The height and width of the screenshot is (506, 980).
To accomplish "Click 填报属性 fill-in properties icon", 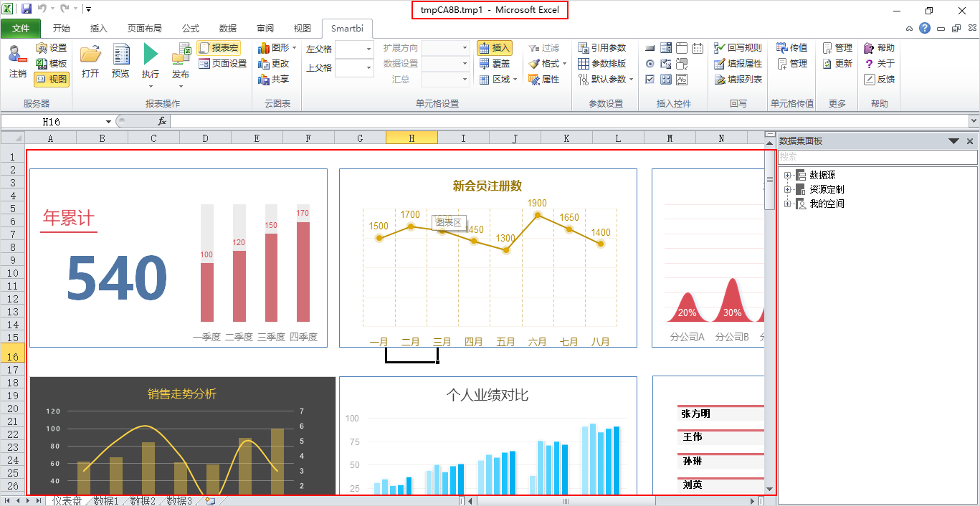I will point(720,63).
